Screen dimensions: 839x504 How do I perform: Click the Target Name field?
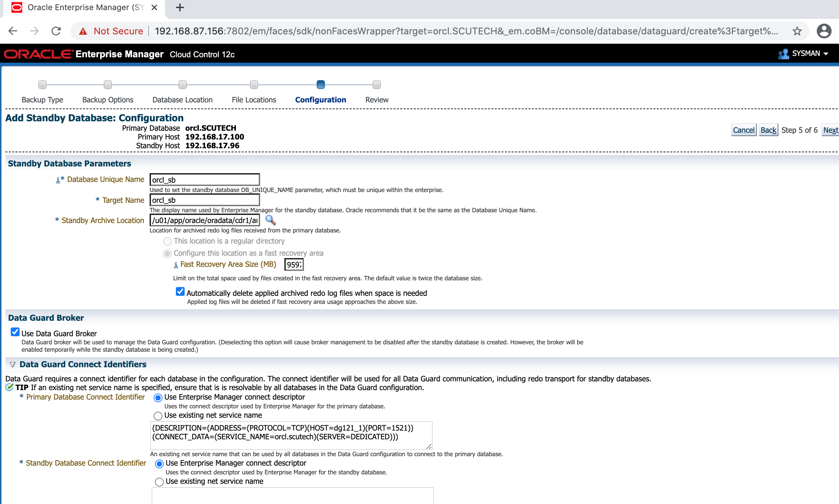205,200
